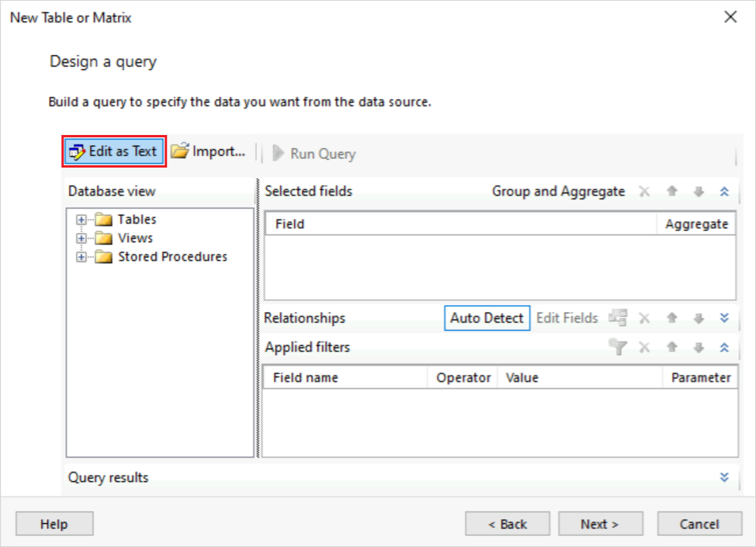This screenshot has width=756, height=547.
Task: Expand the Views folder node
Action: 81,237
